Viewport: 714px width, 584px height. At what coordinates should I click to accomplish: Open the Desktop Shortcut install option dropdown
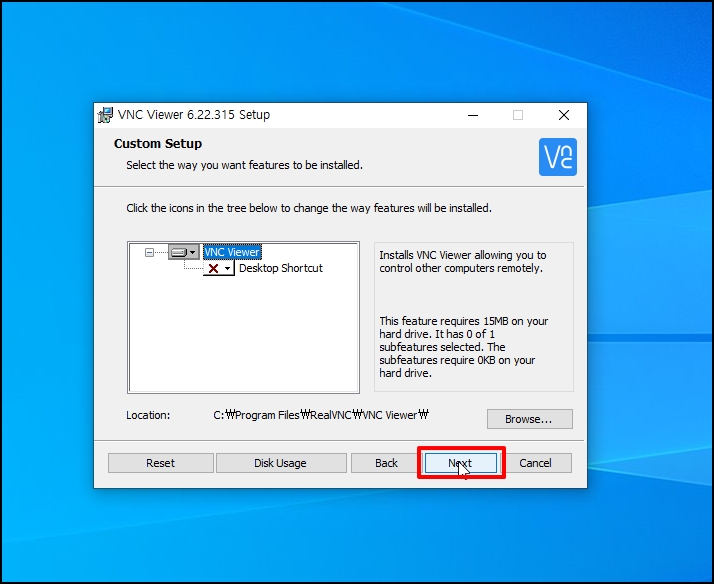coord(219,268)
